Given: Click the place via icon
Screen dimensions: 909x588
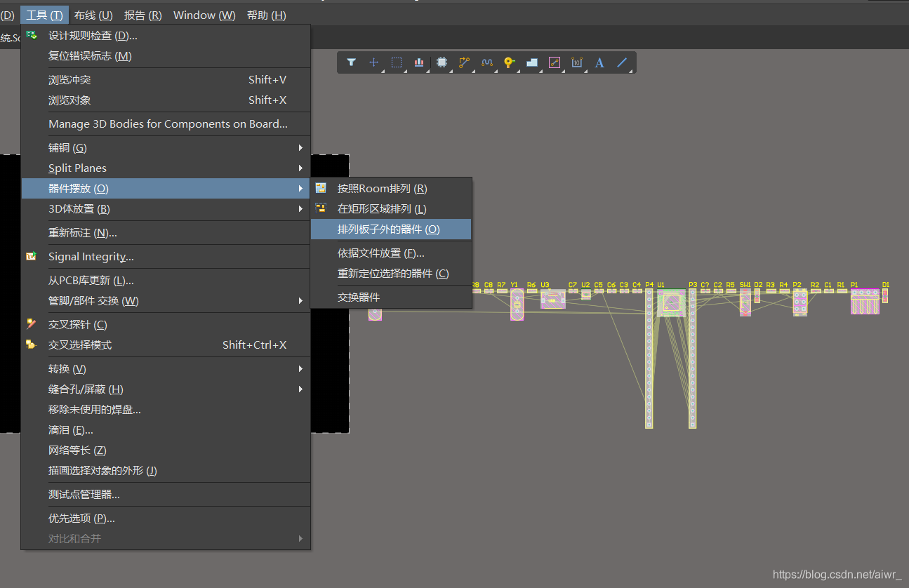Looking at the screenshot, I should [x=509, y=62].
